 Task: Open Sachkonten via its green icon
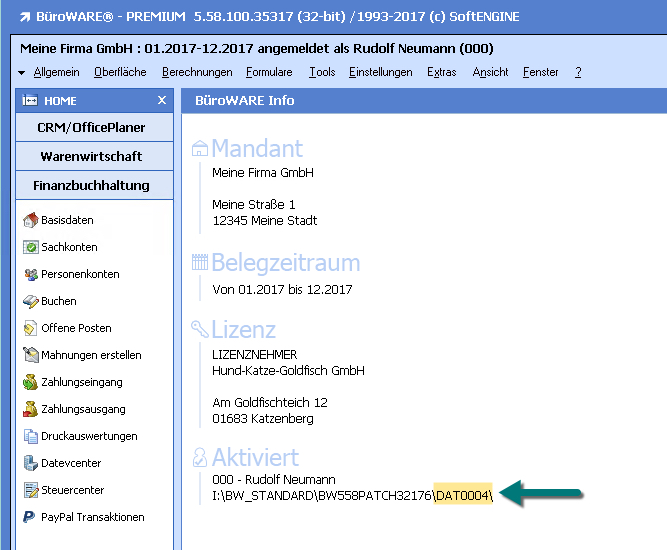(x=31, y=247)
